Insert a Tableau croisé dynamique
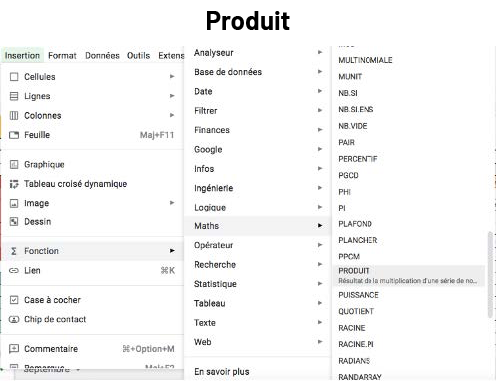The image size is (496, 381). point(93,184)
